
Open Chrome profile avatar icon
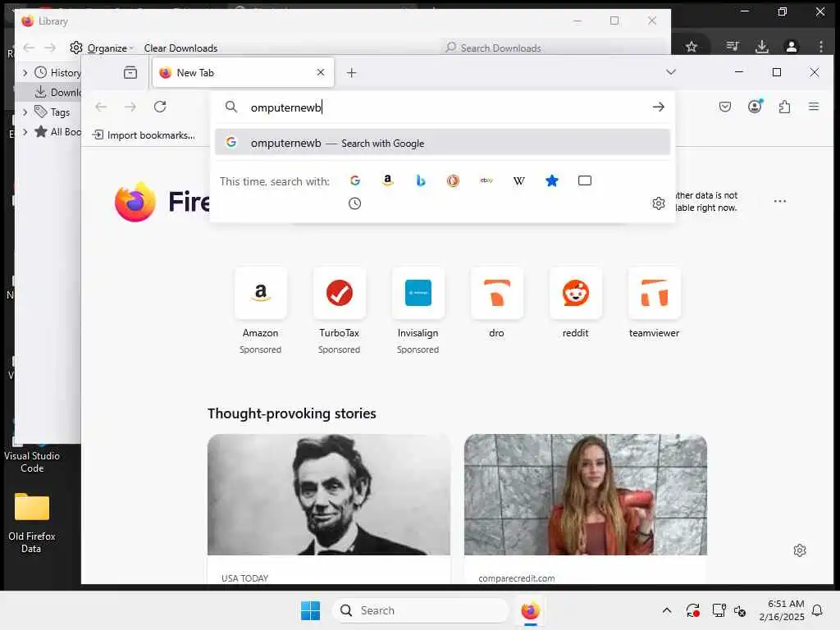(792, 47)
